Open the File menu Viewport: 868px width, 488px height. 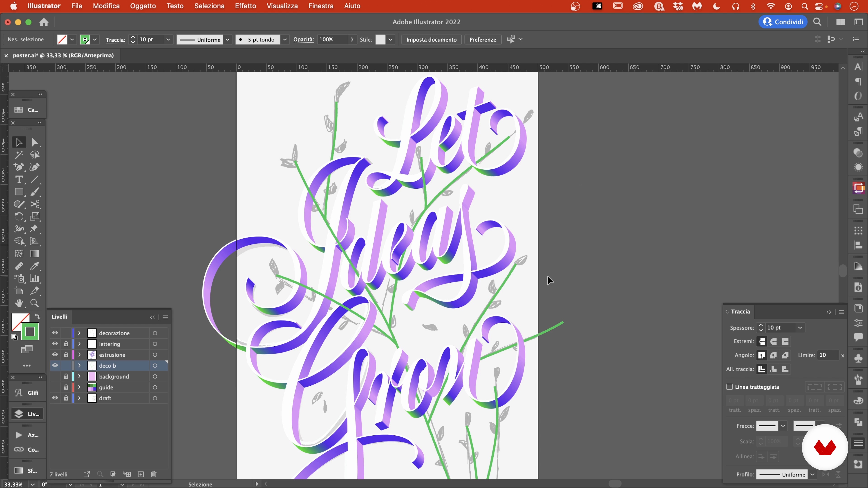point(76,6)
